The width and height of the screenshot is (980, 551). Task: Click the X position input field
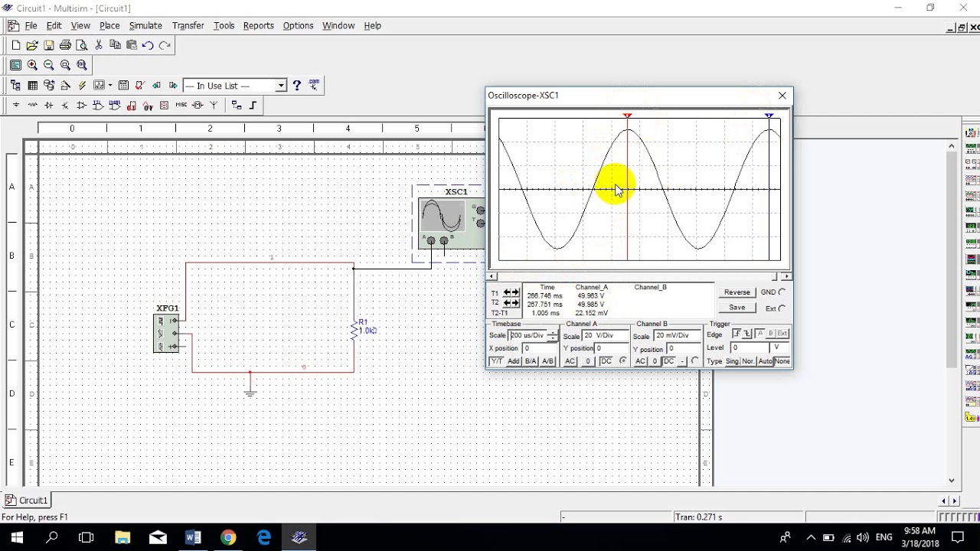tap(539, 348)
